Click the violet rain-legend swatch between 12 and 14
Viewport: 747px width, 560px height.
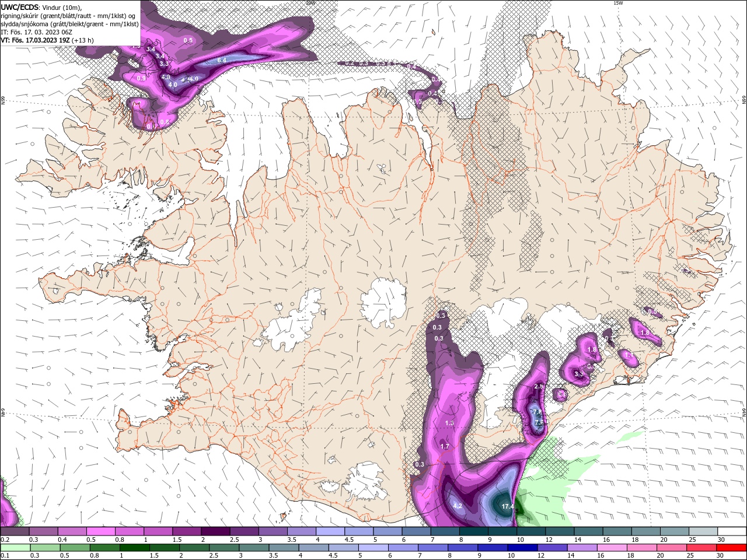552,548
